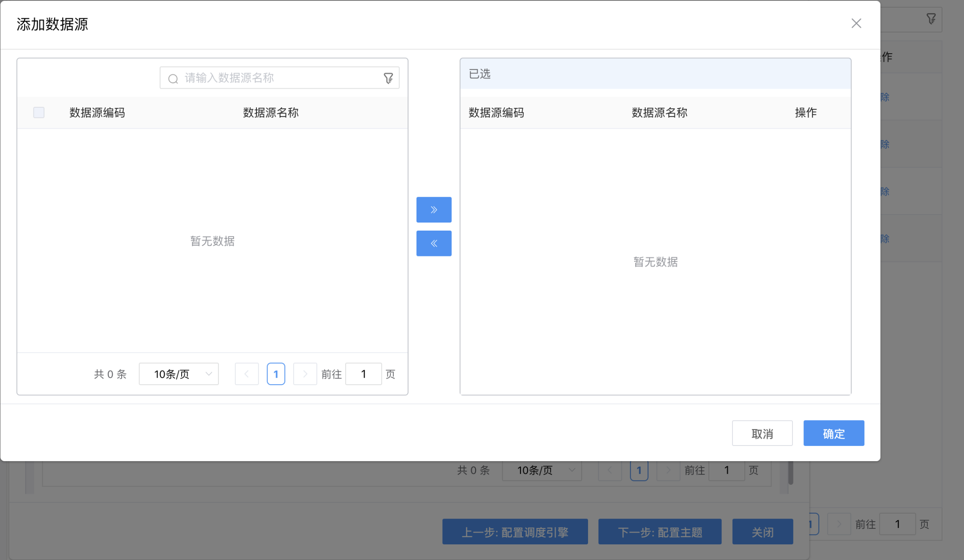964x560 pixels.
Task: Click the transfer-right double-arrow button
Action: (434, 209)
